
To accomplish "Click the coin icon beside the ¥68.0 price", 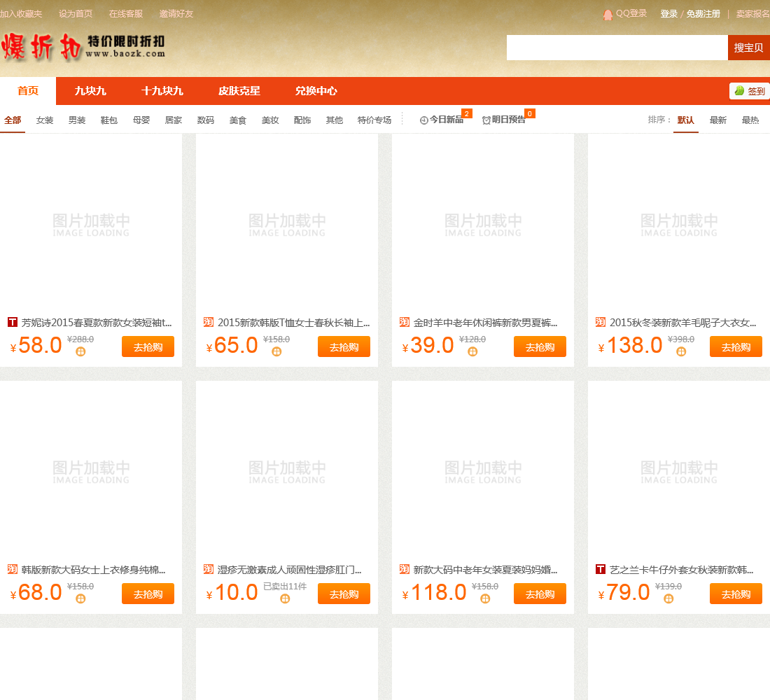I will (x=80, y=598).
